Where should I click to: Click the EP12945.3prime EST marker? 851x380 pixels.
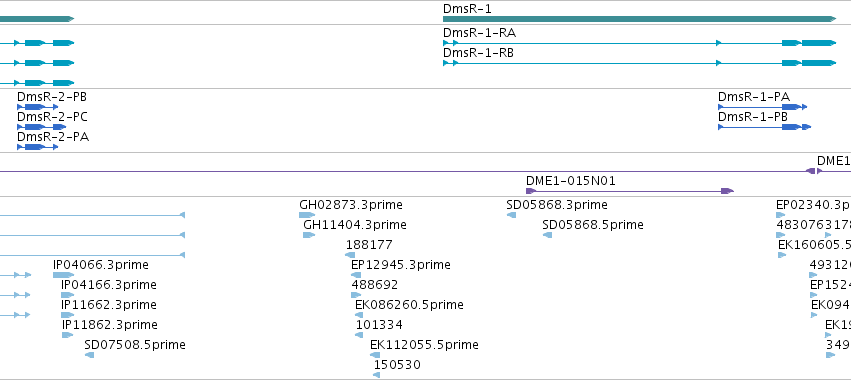click(x=356, y=275)
